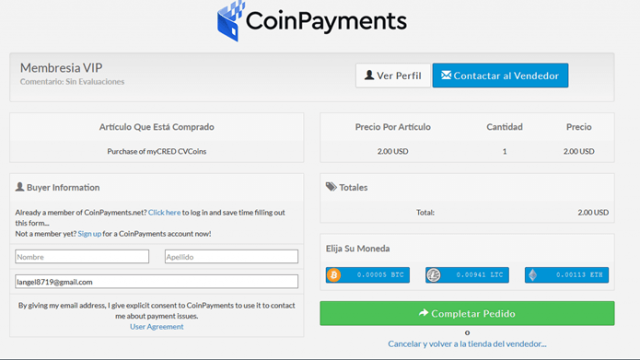Open the Sign up link
640x360 pixels.
[x=89, y=234]
